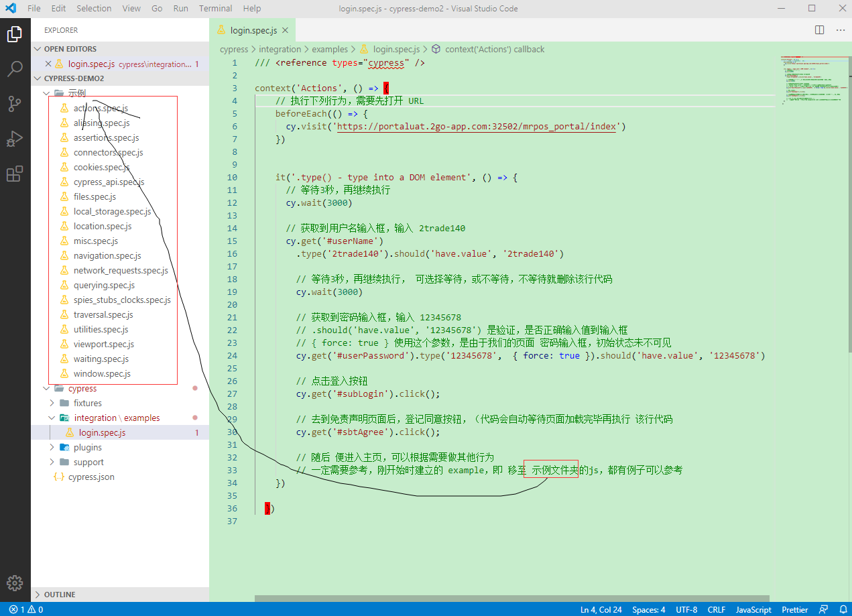The width and height of the screenshot is (852, 616).
Task: Open connectors.spec.js file
Action: click(x=108, y=152)
